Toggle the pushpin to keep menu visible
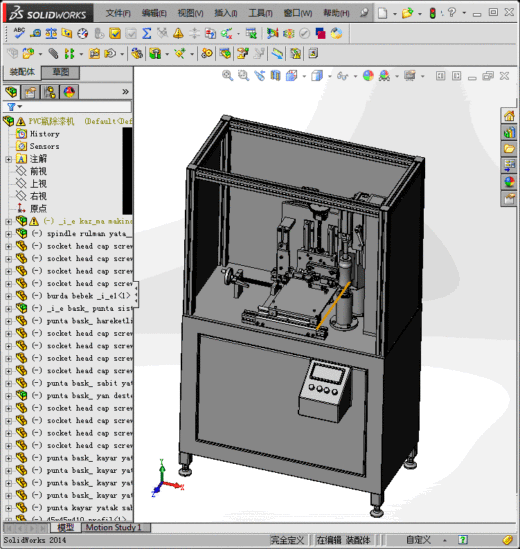The width and height of the screenshot is (520, 549). tap(364, 13)
